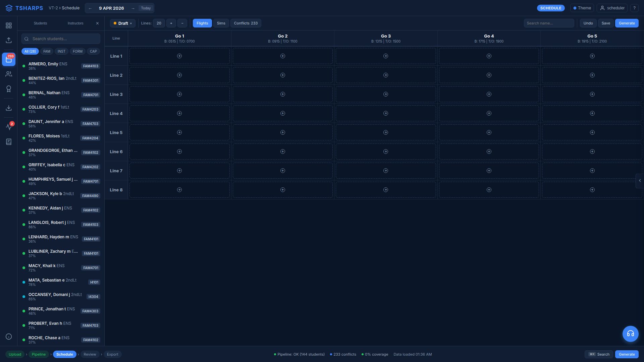Filter students by CAP
644x362 pixels.
pyautogui.click(x=93, y=51)
